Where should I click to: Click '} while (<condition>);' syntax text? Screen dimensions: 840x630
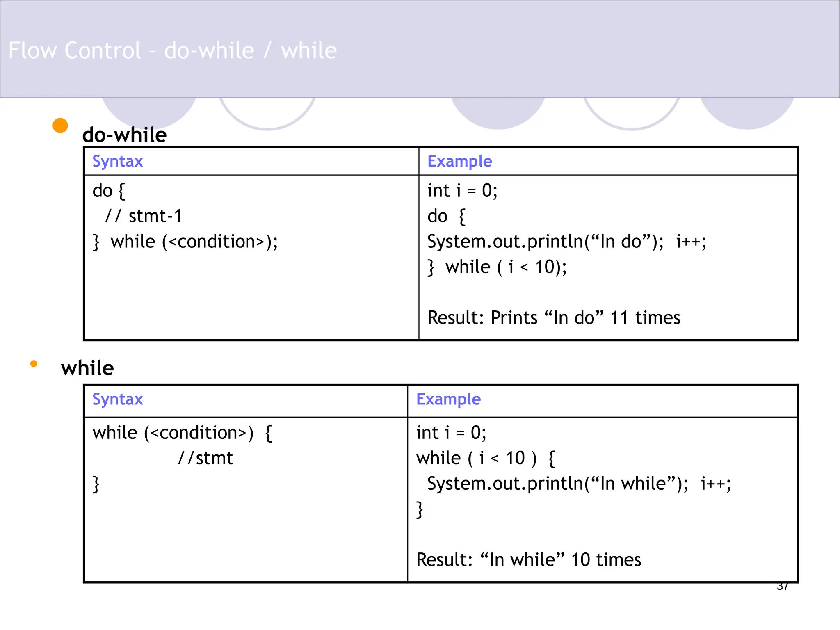[185, 242]
